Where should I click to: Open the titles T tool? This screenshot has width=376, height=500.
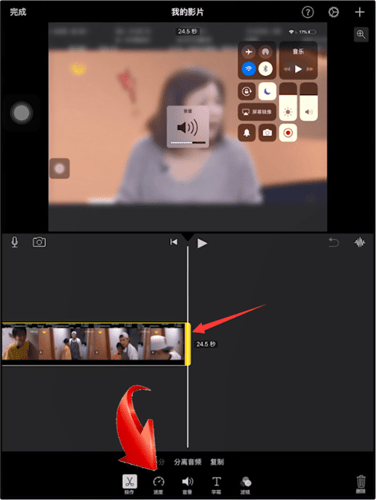[x=216, y=485]
